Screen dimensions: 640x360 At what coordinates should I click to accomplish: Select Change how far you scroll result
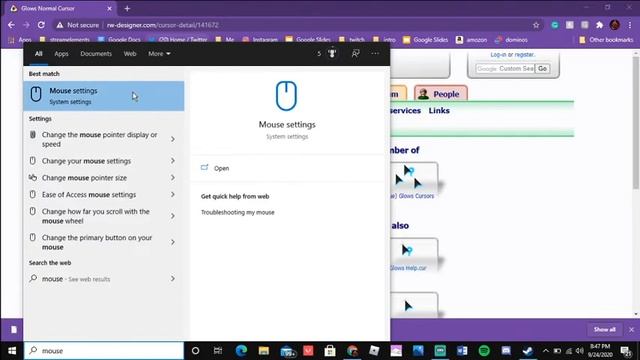tap(96, 216)
